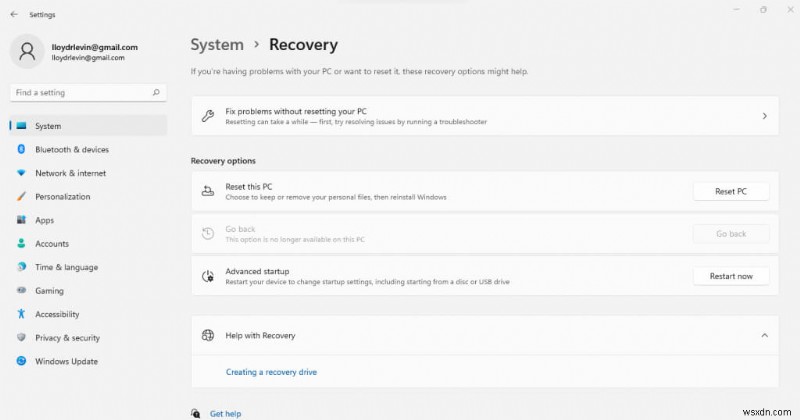Viewport: 800px width, 420px height.
Task: Click the Help with Recovery globe icon
Action: [x=208, y=335]
